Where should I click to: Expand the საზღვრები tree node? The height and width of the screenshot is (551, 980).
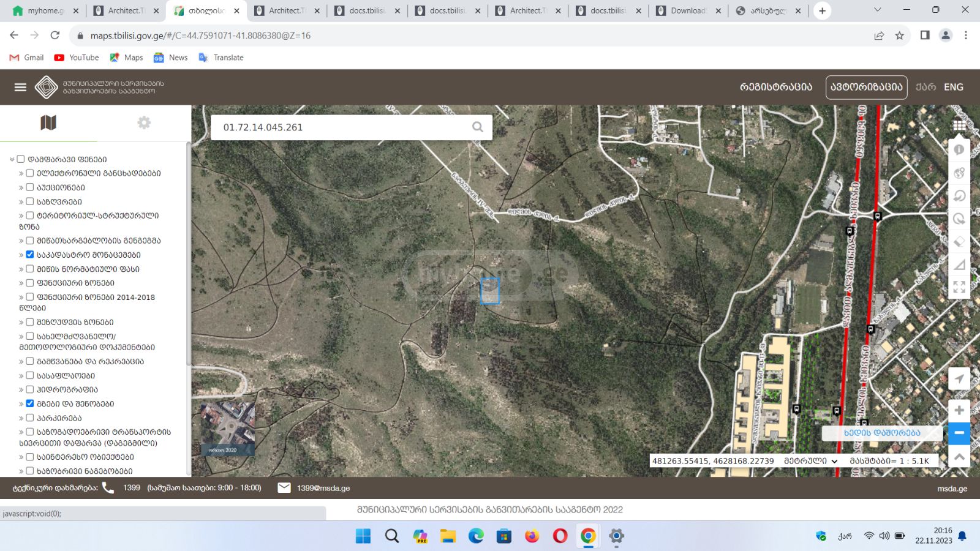[21, 201]
